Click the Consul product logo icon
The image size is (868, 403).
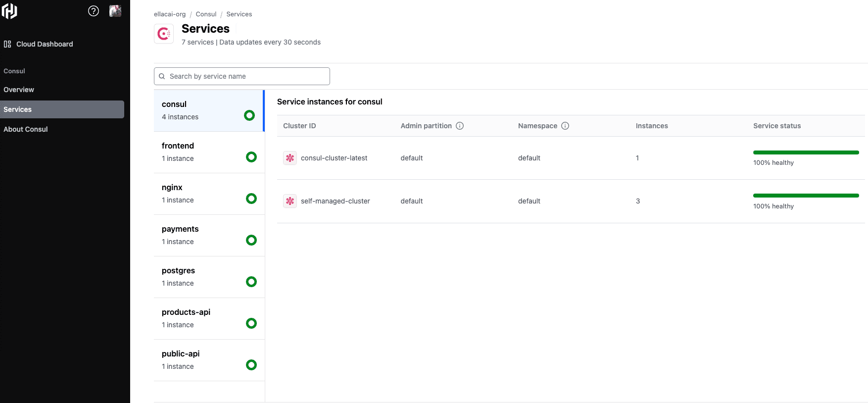[164, 34]
